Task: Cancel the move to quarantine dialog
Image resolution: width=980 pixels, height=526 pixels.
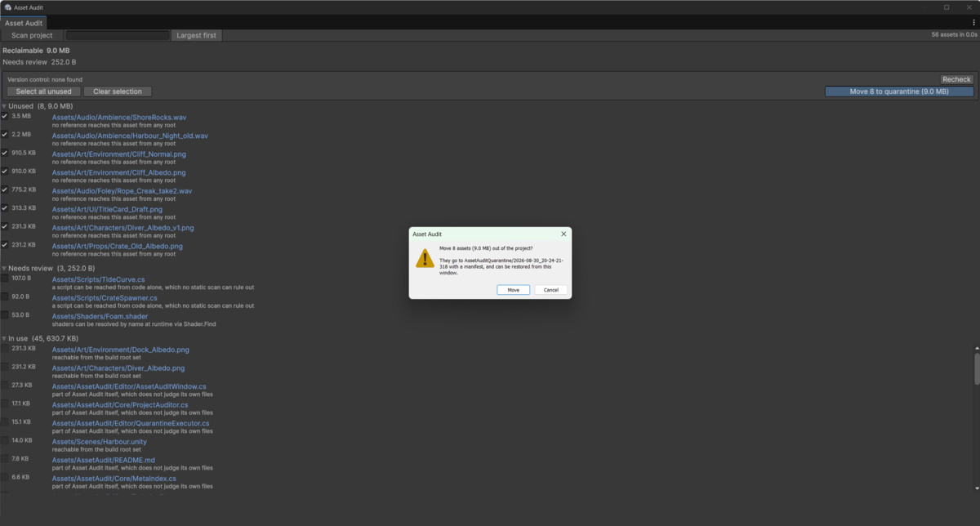Action: (551, 290)
